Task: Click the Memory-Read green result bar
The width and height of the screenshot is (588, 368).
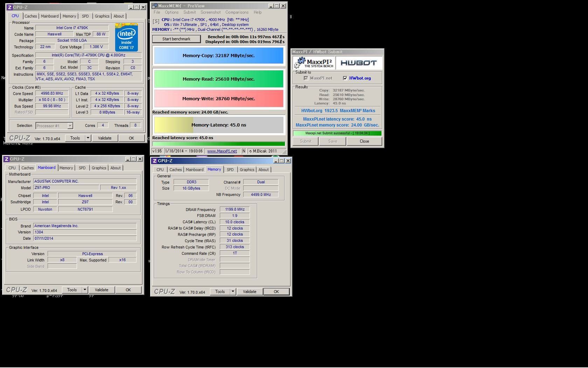Action: tap(219, 79)
